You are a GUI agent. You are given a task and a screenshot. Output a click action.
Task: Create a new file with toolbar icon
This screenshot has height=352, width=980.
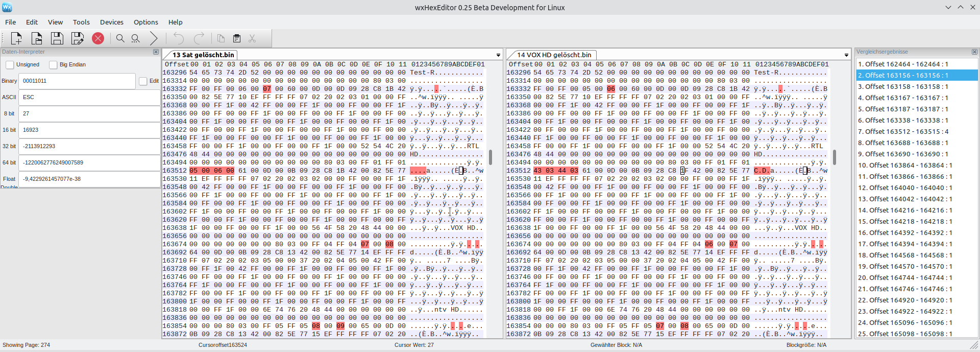16,38
